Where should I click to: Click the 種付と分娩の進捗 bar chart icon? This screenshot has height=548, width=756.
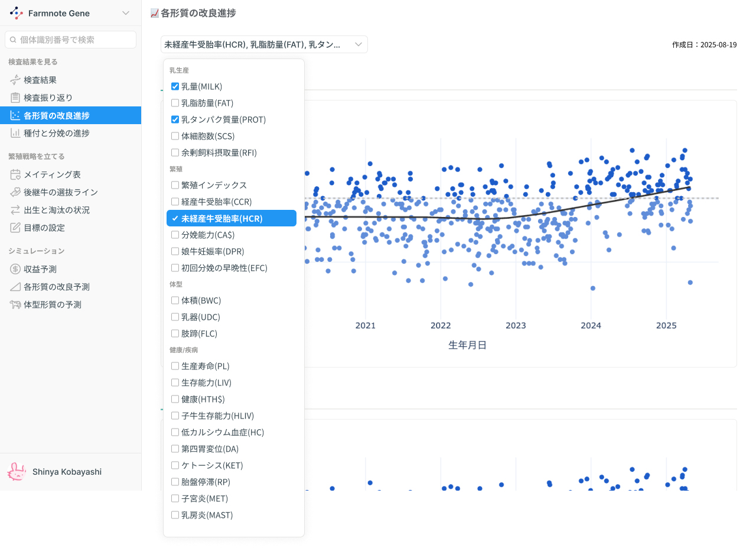[x=15, y=134]
